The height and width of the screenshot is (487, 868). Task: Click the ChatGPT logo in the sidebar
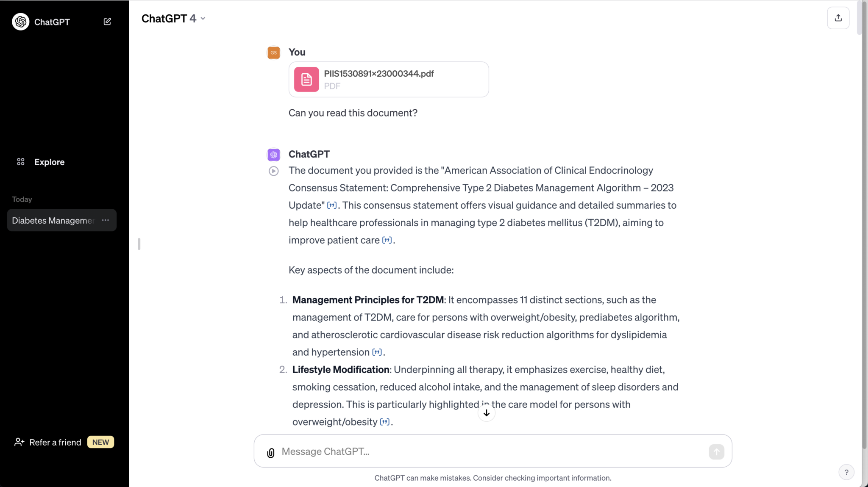pyautogui.click(x=20, y=22)
